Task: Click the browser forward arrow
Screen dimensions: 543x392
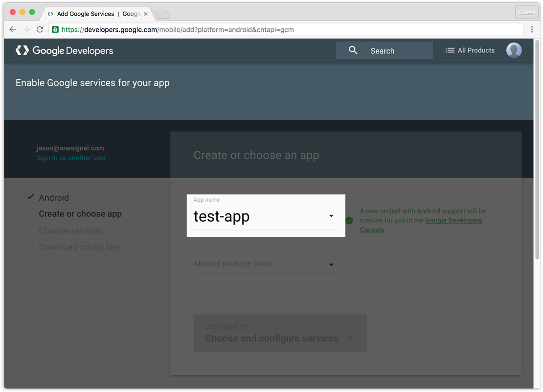Action: tap(26, 29)
